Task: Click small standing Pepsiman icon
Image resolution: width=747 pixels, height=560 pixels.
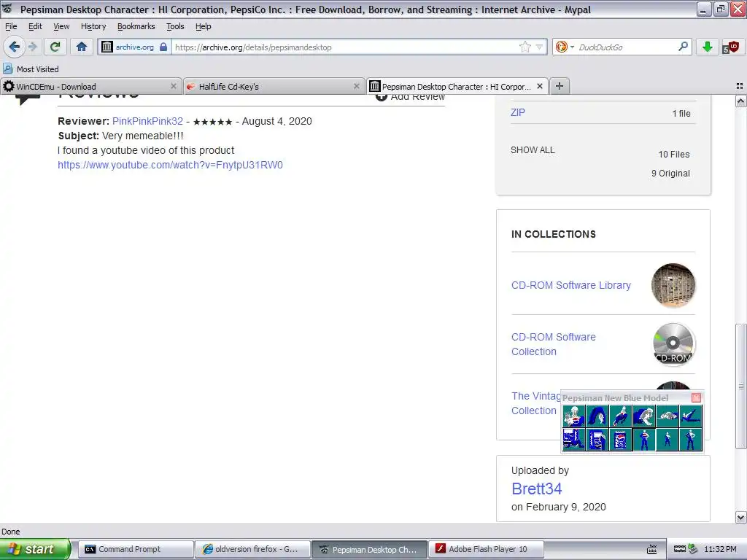Action: [x=667, y=439]
